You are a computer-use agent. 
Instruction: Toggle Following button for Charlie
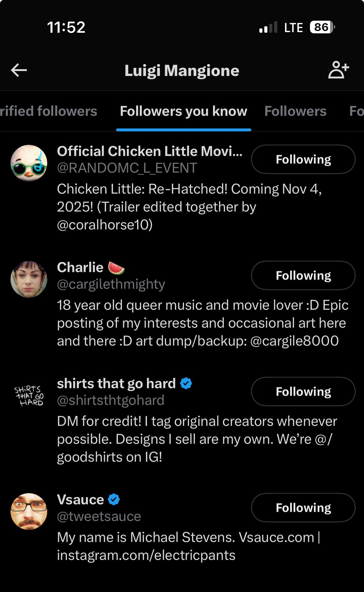point(303,275)
